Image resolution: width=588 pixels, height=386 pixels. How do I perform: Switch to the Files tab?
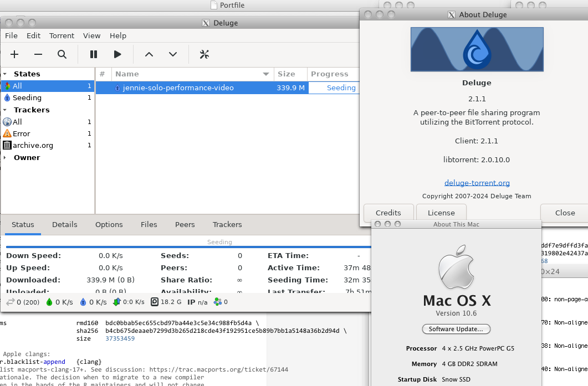coord(149,224)
